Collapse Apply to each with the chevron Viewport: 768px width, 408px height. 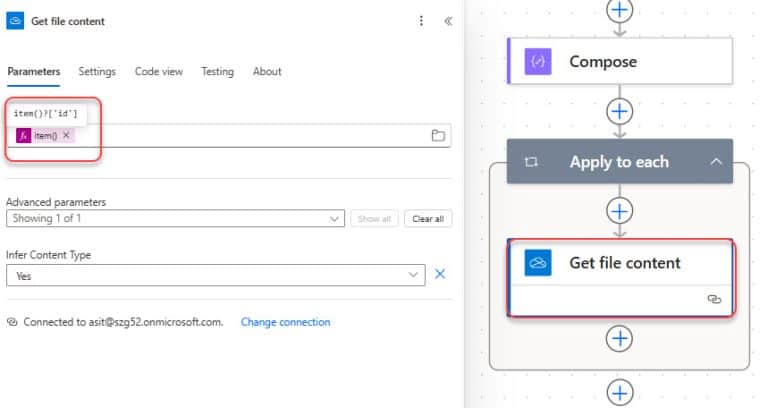coord(716,162)
